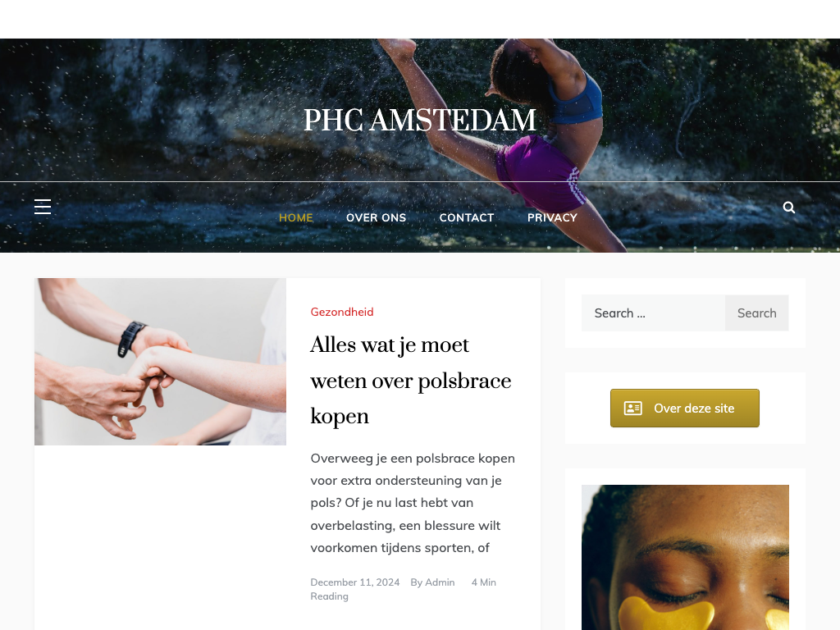Click the ID card icon on gold button

632,409
